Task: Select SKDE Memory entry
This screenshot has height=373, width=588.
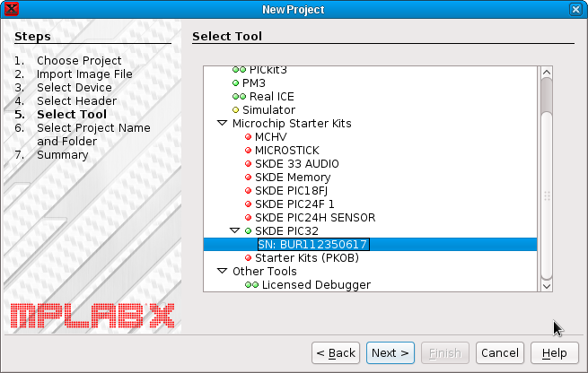Action: (293, 178)
